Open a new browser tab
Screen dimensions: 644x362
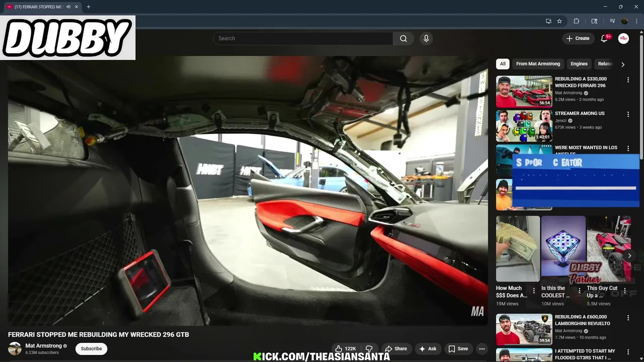click(x=88, y=7)
